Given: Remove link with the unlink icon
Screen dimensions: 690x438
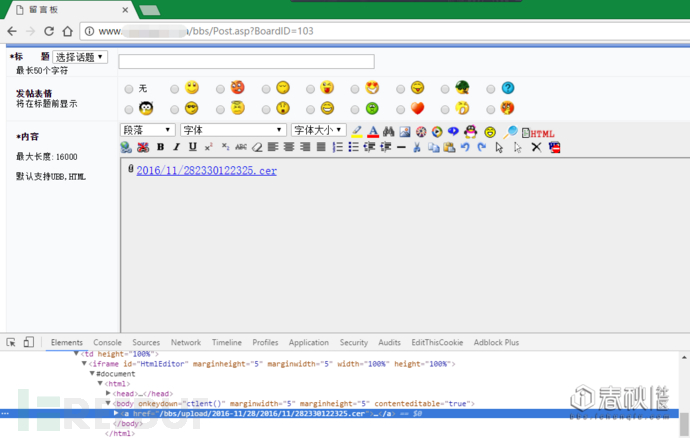Looking at the screenshot, I should click(x=143, y=147).
